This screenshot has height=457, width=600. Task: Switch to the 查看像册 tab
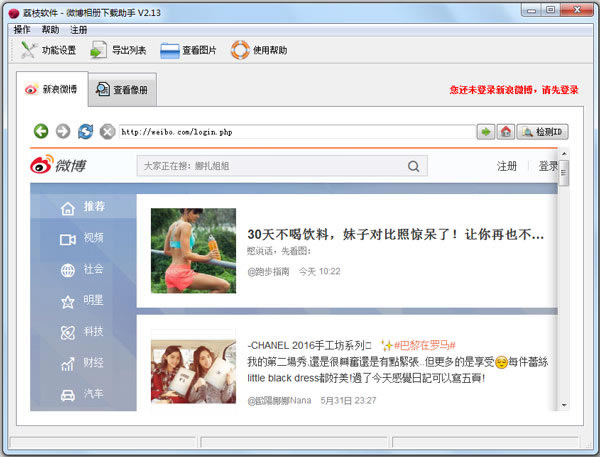pyautogui.click(x=122, y=90)
